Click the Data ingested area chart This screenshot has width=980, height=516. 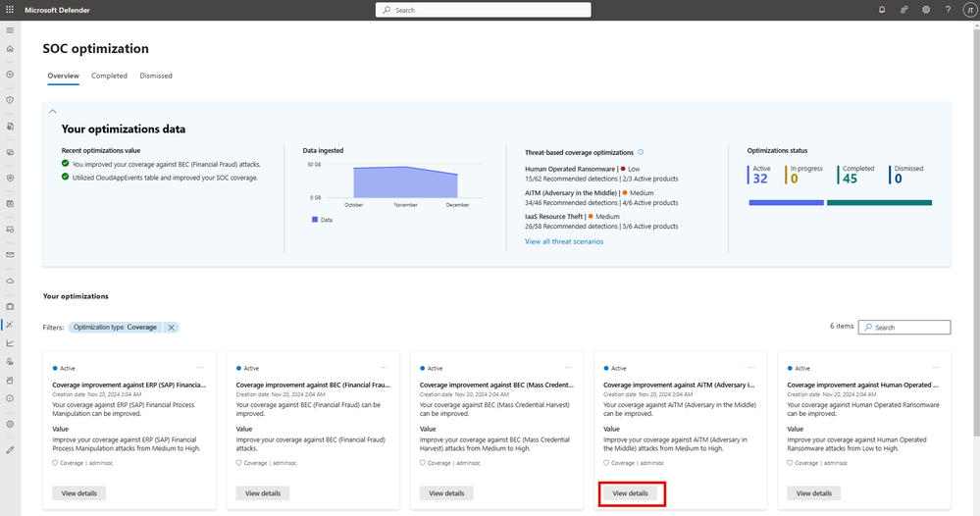[405, 181]
